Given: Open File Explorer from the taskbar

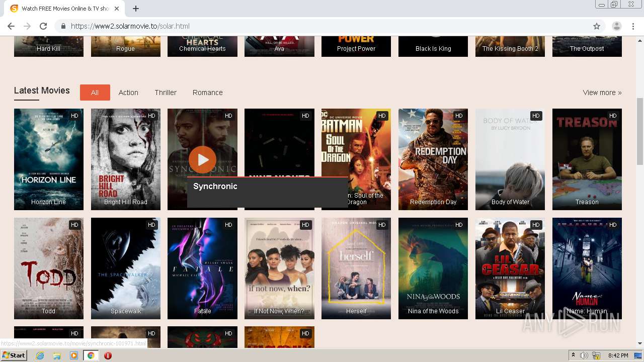Looking at the screenshot, I should (x=57, y=355).
